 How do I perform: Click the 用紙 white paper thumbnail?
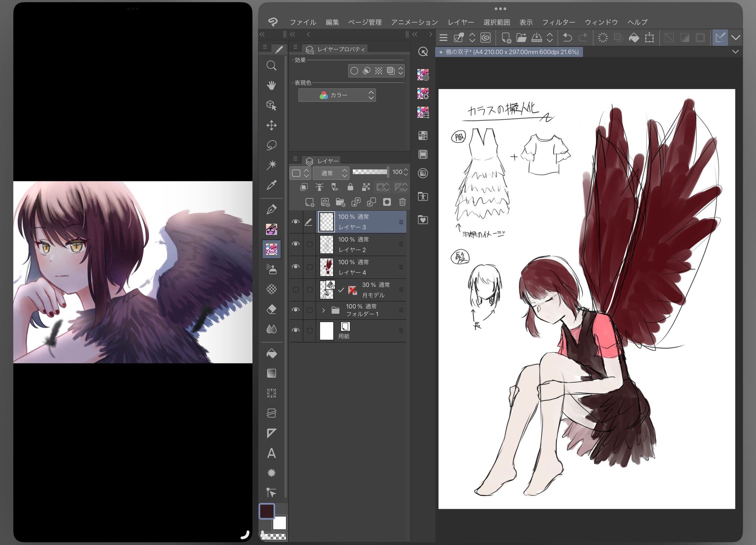[x=326, y=330]
